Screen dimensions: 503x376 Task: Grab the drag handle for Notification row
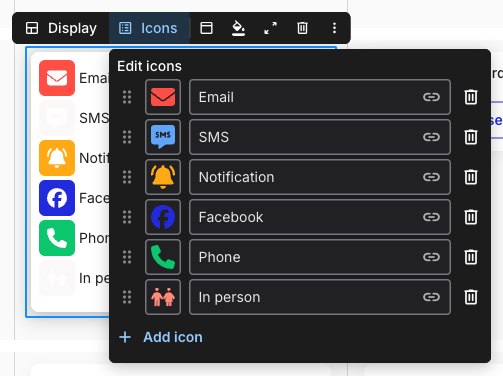click(127, 177)
